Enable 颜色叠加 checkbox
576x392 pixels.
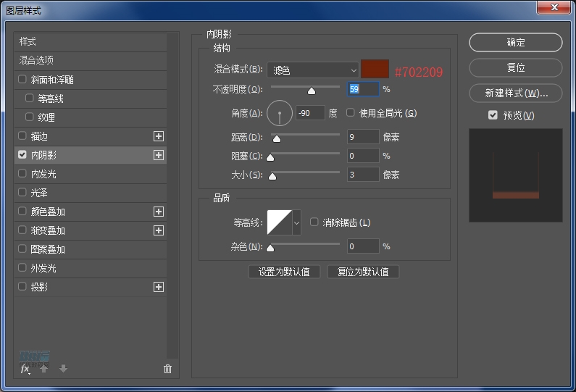click(22, 211)
